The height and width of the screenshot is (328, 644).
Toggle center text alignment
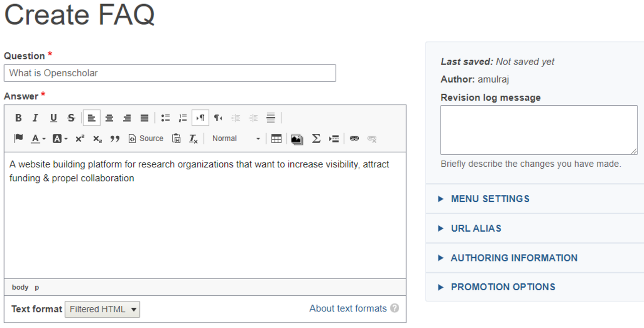[x=109, y=118]
